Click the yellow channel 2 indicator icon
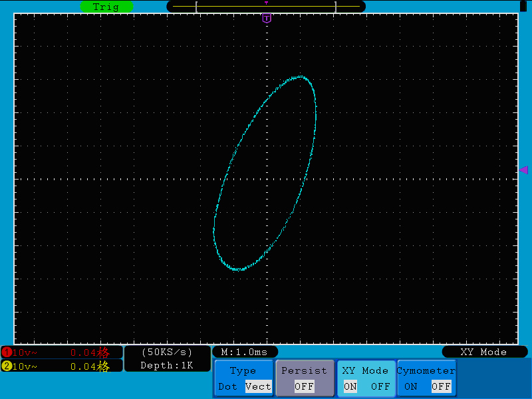Screen dimensions: 532x399 coord(7,366)
